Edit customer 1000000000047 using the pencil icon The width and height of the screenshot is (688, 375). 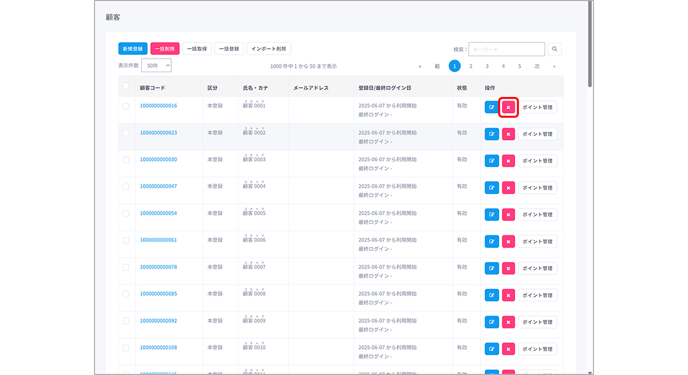(491, 188)
